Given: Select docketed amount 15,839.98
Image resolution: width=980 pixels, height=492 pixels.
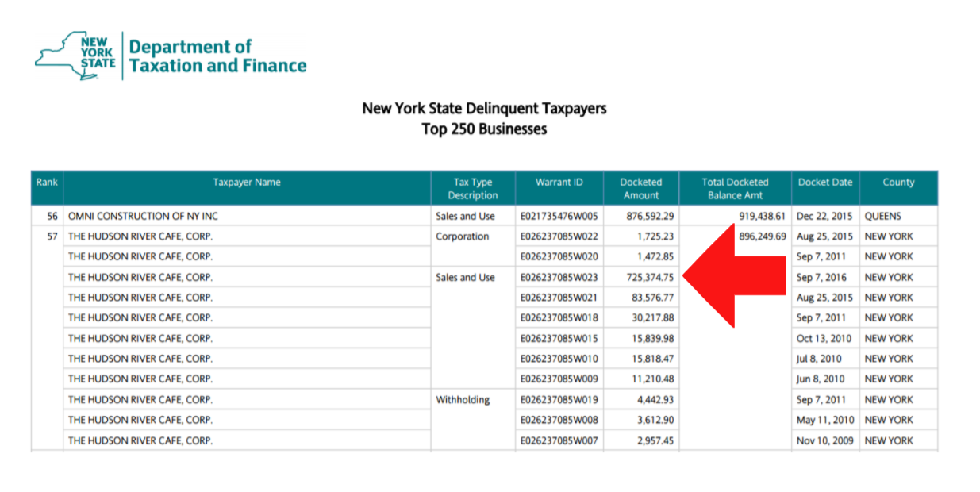Looking at the screenshot, I should [653, 339].
